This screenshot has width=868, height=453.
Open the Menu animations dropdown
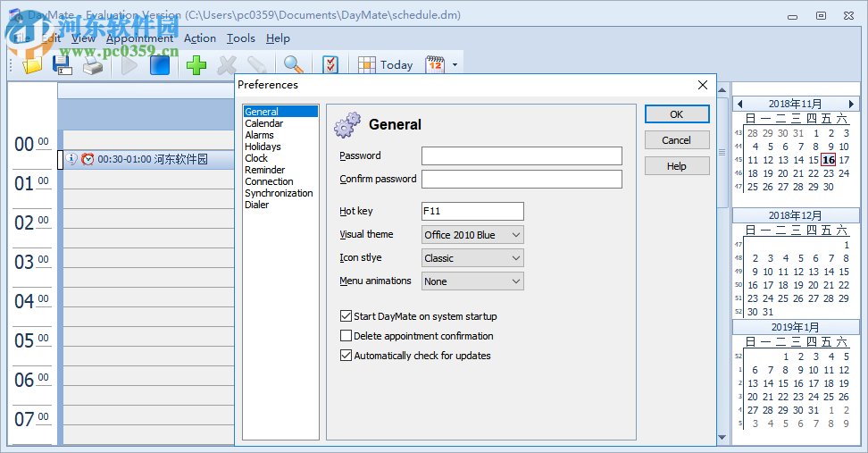[x=472, y=281]
